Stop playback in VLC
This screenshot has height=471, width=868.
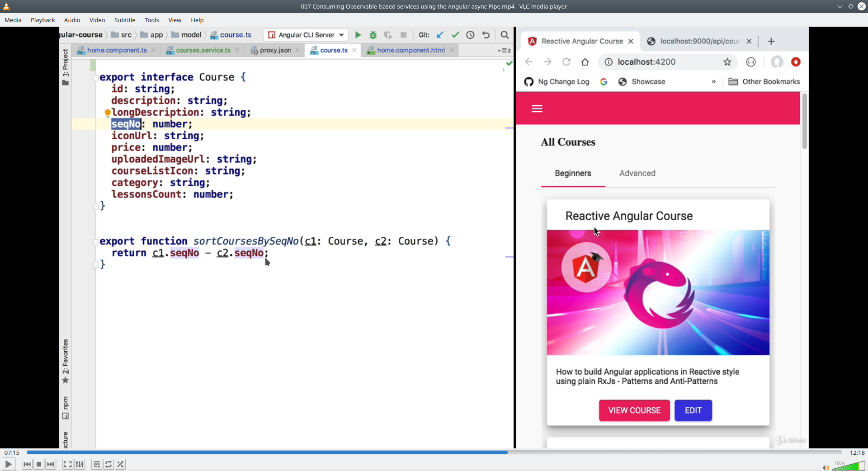[39, 464]
